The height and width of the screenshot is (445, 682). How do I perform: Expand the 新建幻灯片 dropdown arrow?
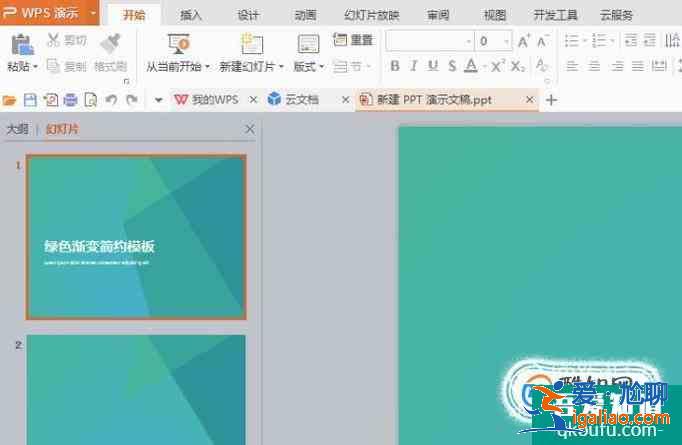pyautogui.click(x=281, y=67)
